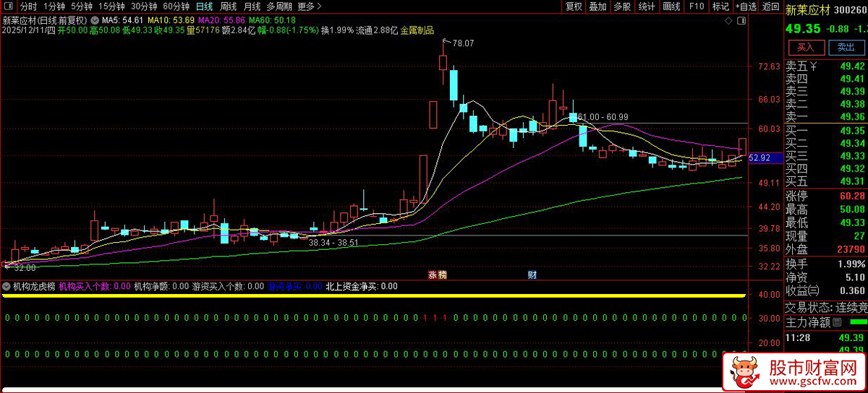Viewport: 868px width, 393px height.
Task: Click the 金属制品 sector link
Action: point(417,30)
